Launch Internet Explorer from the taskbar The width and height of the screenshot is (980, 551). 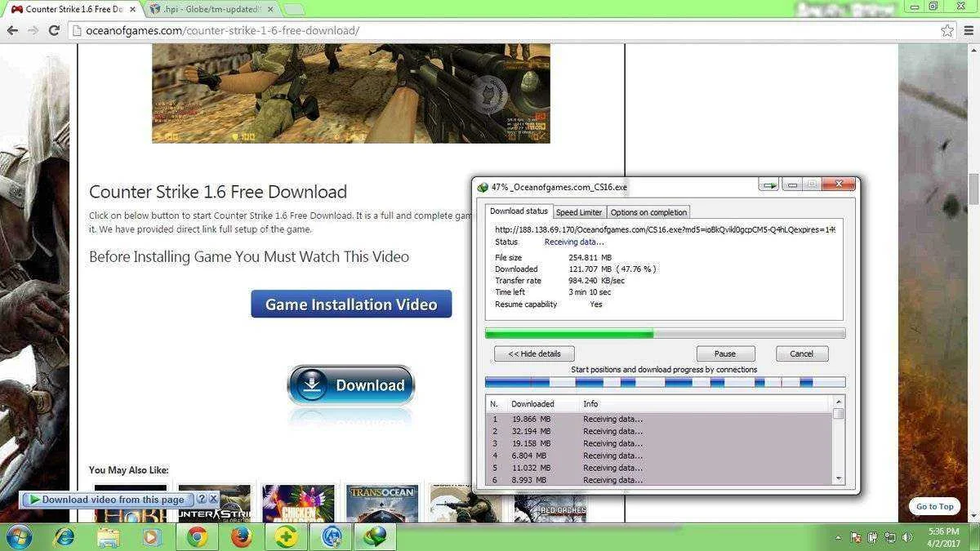tap(64, 537)
